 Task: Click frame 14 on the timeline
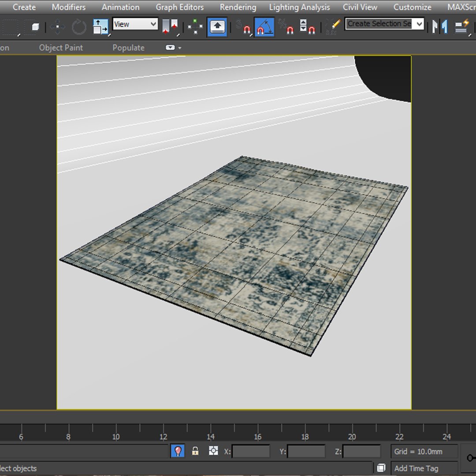click(x=210, y=436)
